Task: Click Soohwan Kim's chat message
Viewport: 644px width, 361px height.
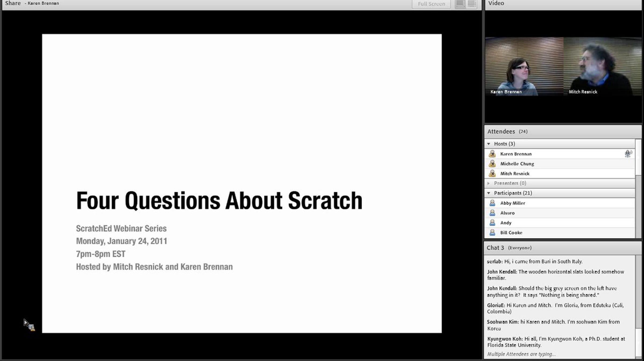Action: coord(553,325)
